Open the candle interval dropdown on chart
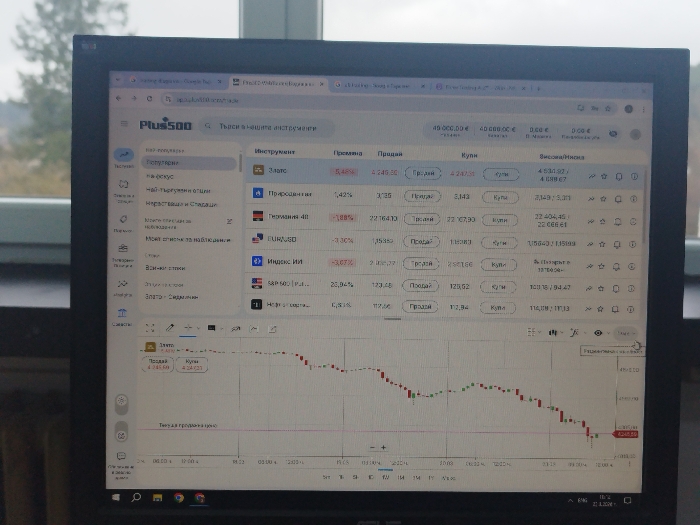Image resolution: width=700 pixels, height=525 pixels. point(625,333)
